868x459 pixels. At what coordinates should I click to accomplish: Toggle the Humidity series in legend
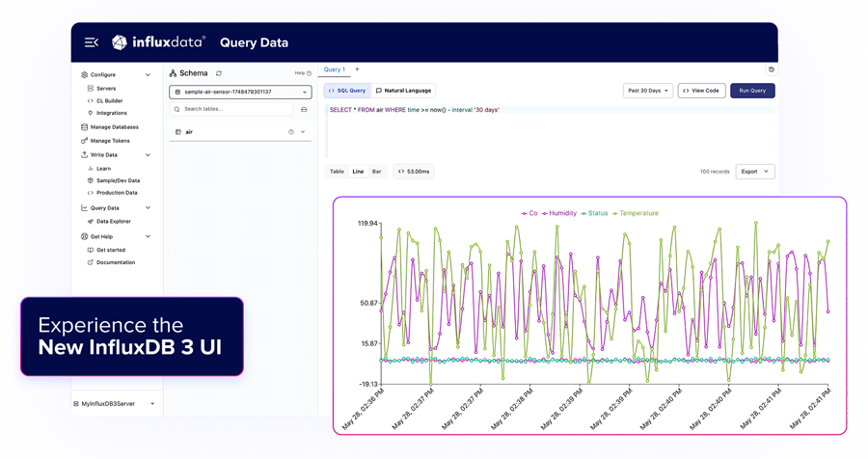[x=559, y=213]
